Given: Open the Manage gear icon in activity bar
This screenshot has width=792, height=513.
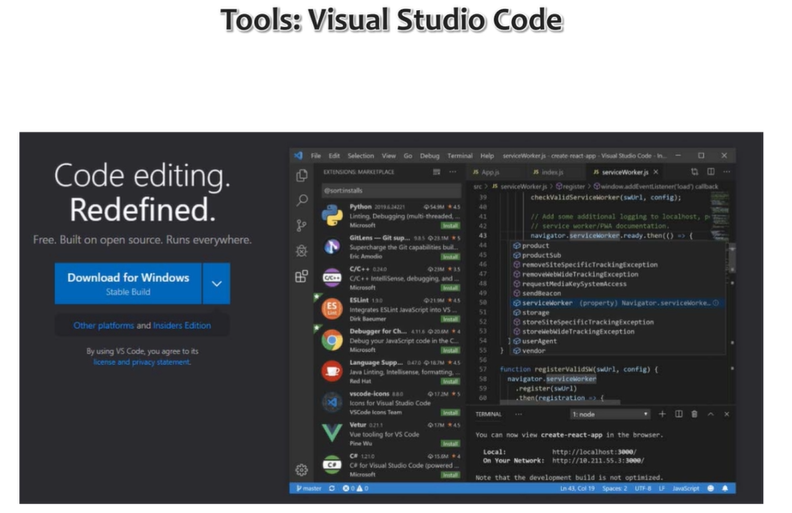Looking at the screenshot, I should (302, 470).
